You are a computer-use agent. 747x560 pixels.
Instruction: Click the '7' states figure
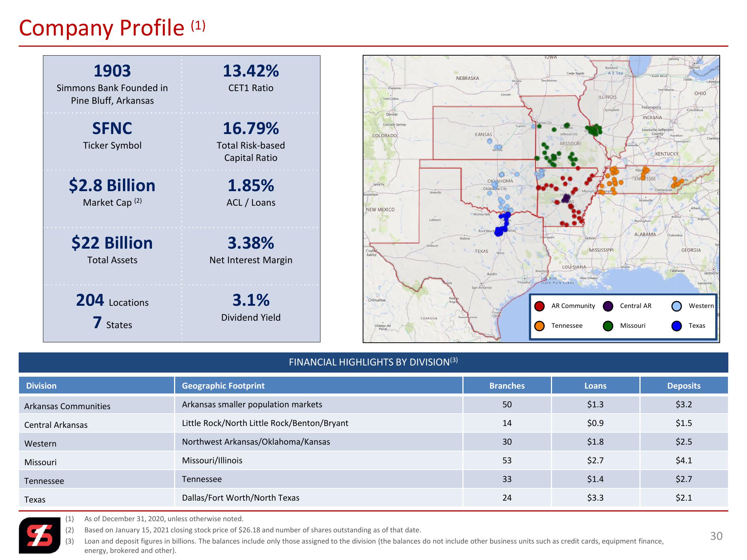[x=97, y=323]
